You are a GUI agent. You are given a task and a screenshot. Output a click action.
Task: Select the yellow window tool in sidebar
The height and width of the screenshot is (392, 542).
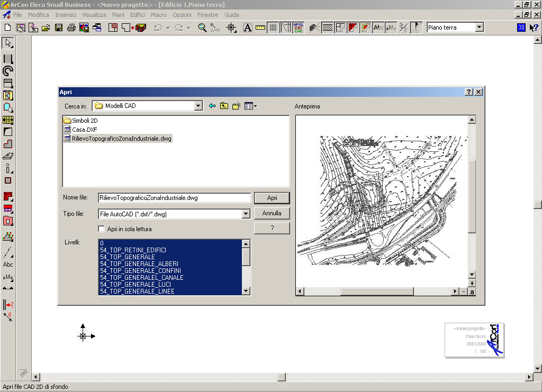coord(8,96)
